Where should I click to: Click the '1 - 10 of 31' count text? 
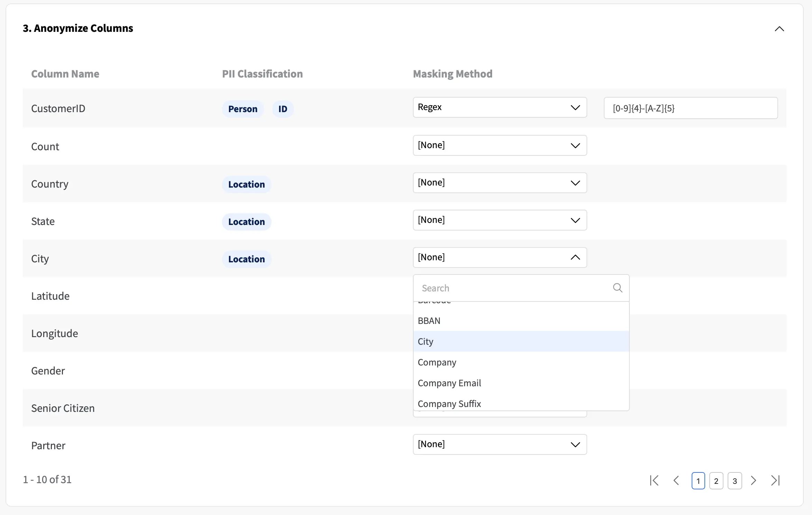(x=47, y=479)
